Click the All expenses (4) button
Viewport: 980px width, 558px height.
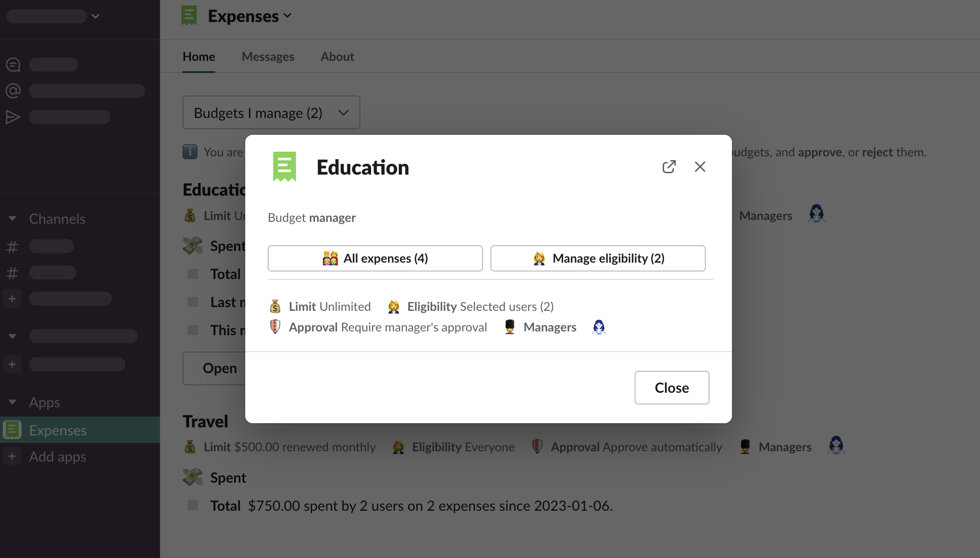point(375,258)
